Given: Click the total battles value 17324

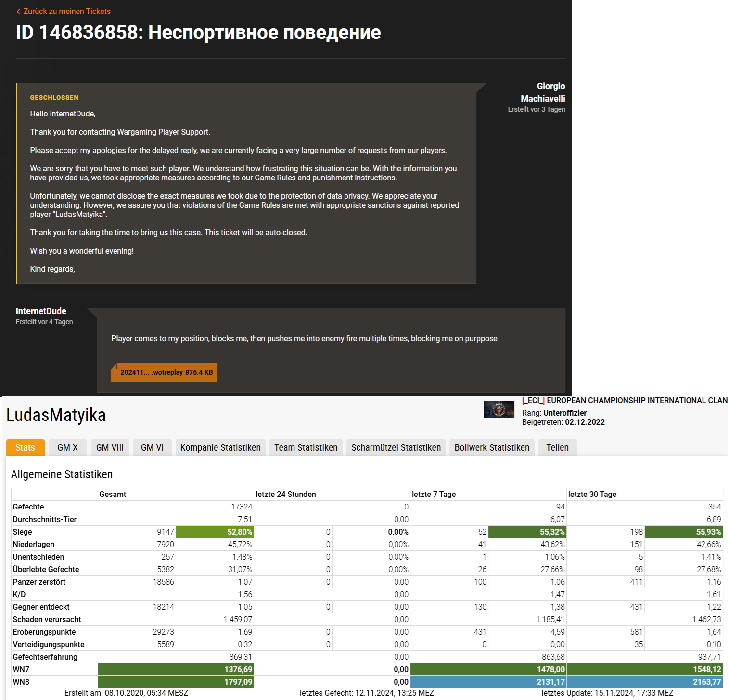Looking at the screenshot, I should point(242,507).
